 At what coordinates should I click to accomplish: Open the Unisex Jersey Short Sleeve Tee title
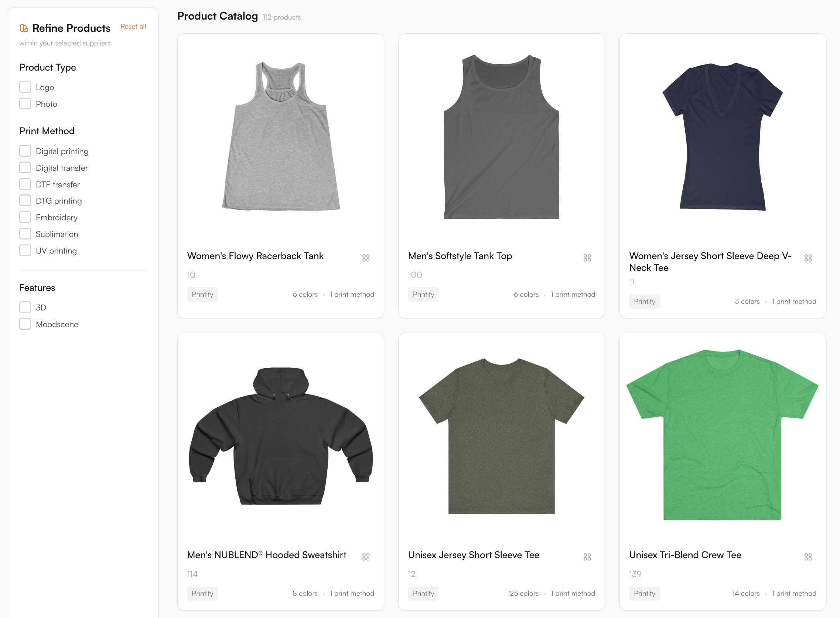(474, 555)
